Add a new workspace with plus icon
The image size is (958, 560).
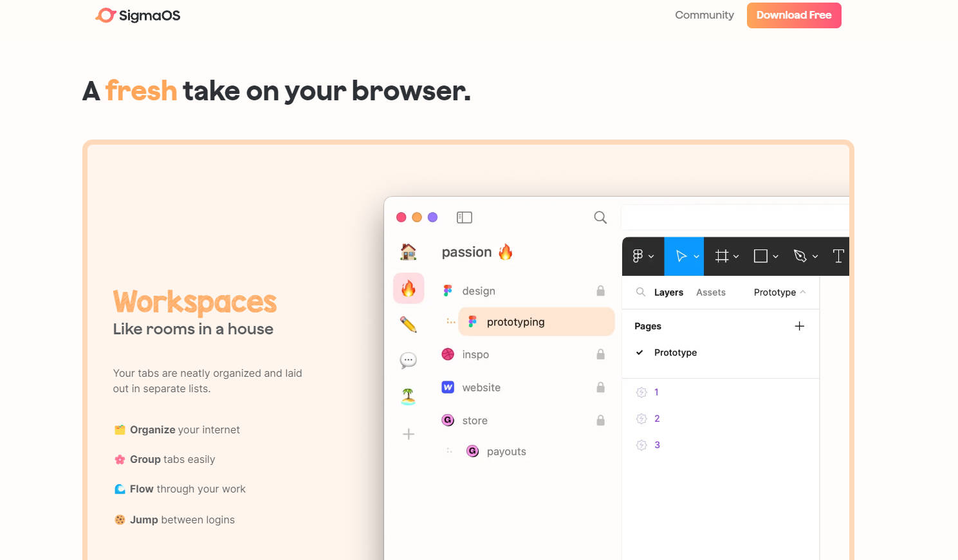[408, 435]
